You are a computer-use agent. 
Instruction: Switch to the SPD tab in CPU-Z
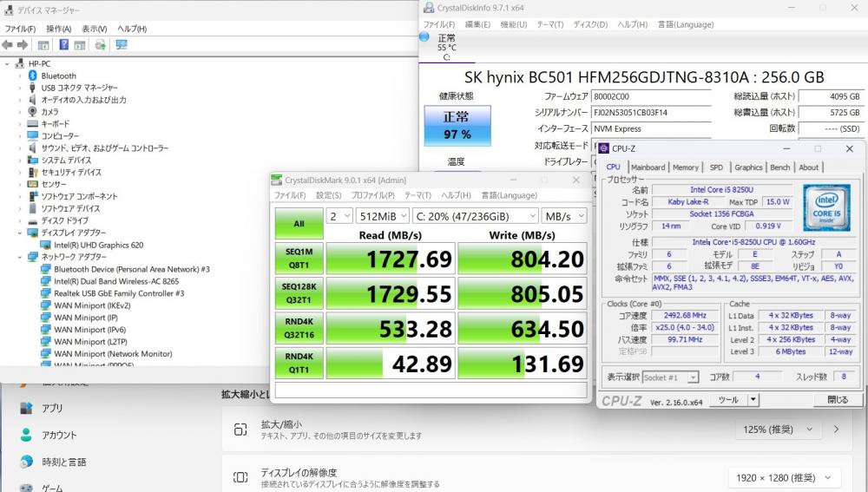[716, 167]
